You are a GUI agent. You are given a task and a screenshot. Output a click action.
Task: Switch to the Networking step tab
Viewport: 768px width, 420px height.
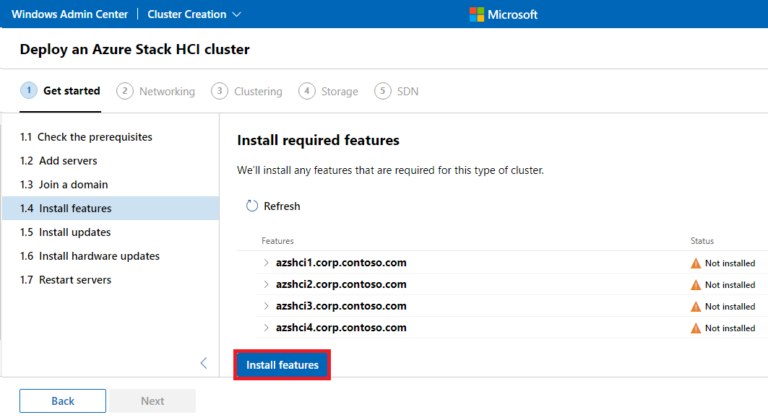click(156, 91)
